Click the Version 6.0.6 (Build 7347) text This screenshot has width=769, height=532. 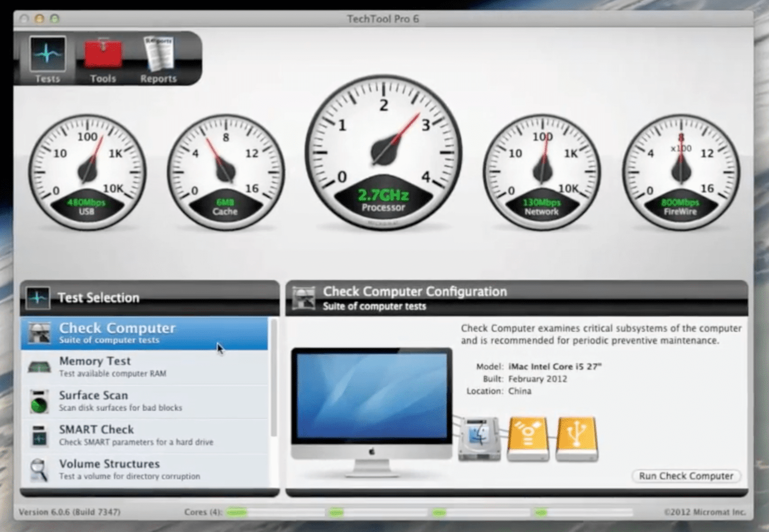click(x=70, y=512)
